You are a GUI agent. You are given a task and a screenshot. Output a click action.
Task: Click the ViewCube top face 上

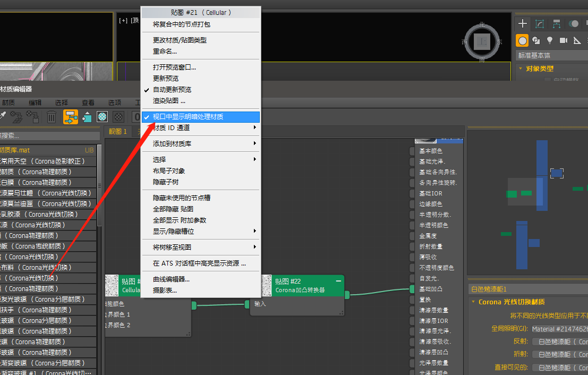coord(482,41)
